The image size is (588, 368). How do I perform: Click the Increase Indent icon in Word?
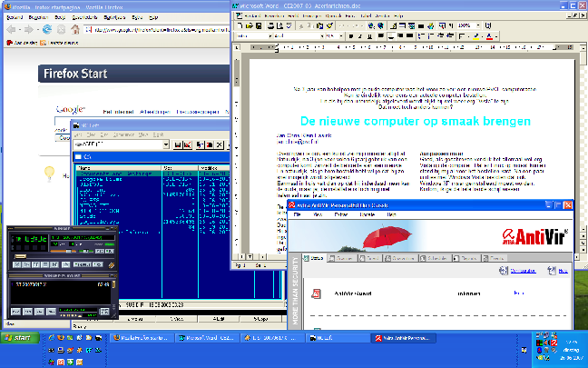point(450,36)
